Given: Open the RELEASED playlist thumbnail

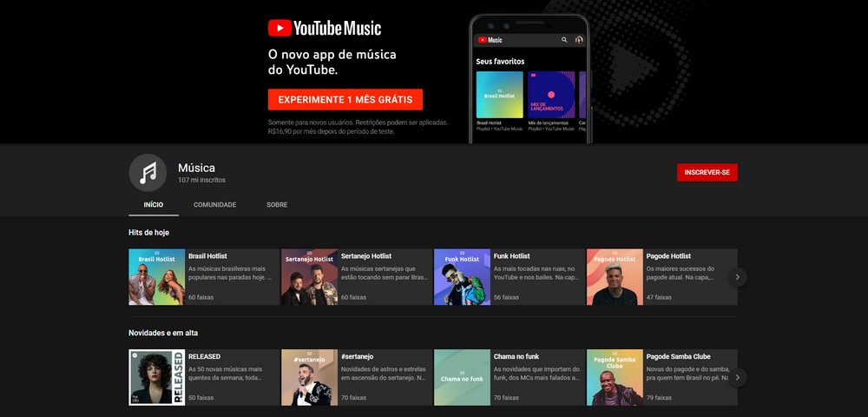Looking at the screenshot, I should tap(156, 377).
